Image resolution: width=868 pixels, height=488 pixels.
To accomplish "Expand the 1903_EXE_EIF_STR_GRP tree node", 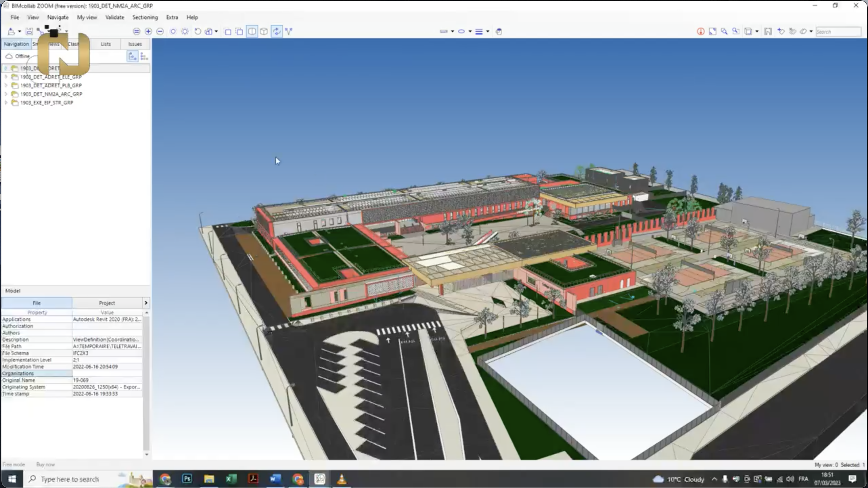I will click(x=6, y=103).
